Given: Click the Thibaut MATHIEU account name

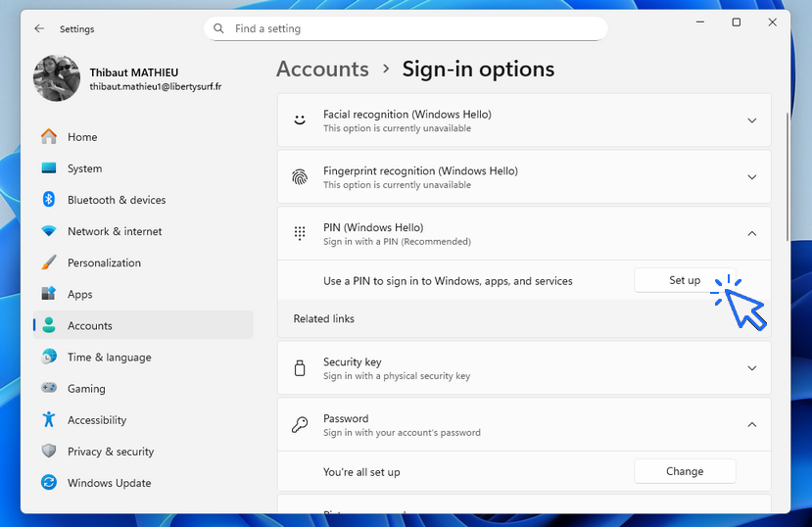Looking at the screenshot, I should coord(133,72).
